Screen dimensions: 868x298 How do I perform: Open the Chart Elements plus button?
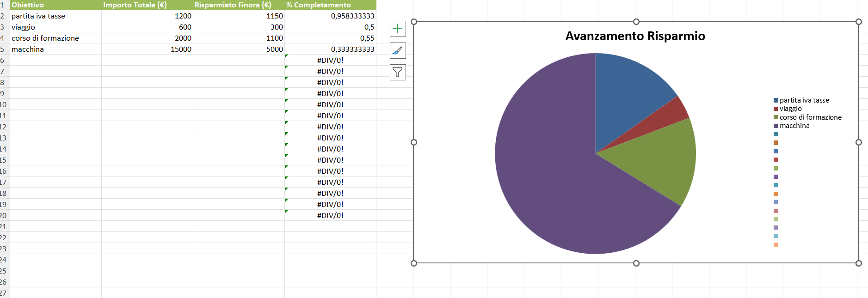398,29
